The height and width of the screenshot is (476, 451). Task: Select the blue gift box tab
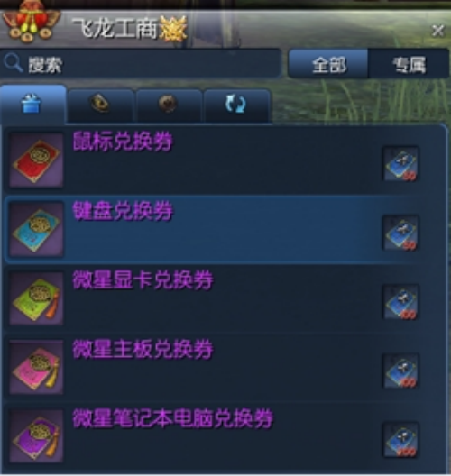tap(32, 105)
